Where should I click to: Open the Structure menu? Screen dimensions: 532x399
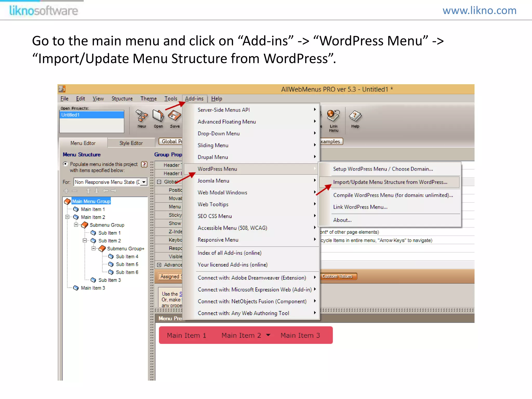click(122, 99)
